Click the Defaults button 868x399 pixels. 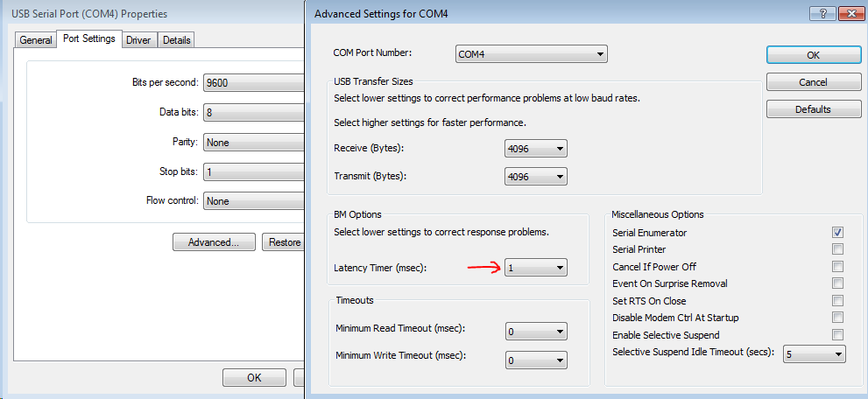[813, 108]
